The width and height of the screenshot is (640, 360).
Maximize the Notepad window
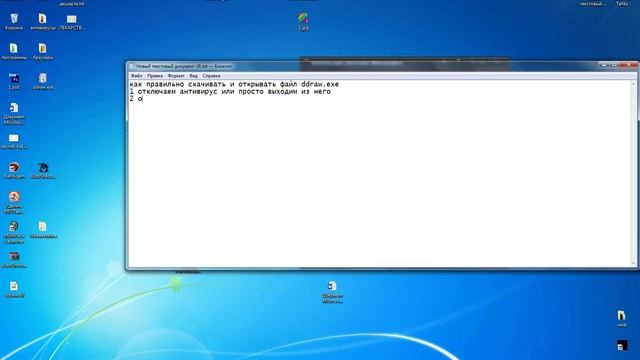[x=615, y=65]
